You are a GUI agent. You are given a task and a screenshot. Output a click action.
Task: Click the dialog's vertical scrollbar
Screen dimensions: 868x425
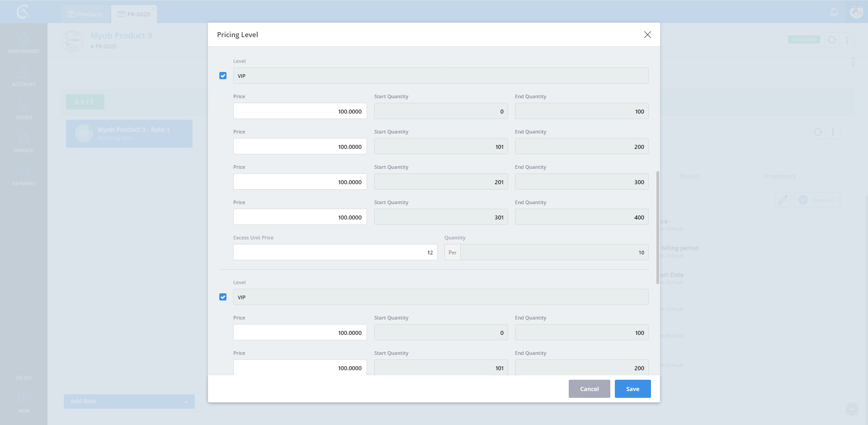click(657, 227)
